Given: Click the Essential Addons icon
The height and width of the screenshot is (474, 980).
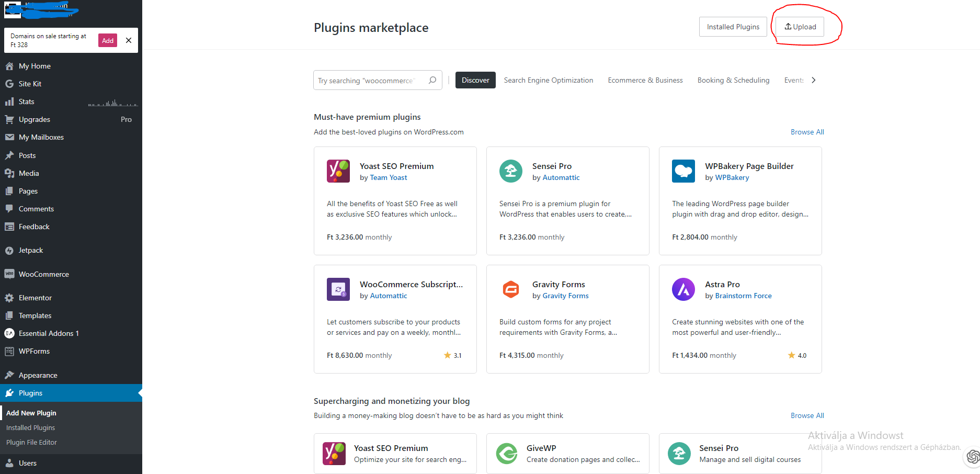Looking at the screenshot, I should pyautogui.click(x=9, y=333).
